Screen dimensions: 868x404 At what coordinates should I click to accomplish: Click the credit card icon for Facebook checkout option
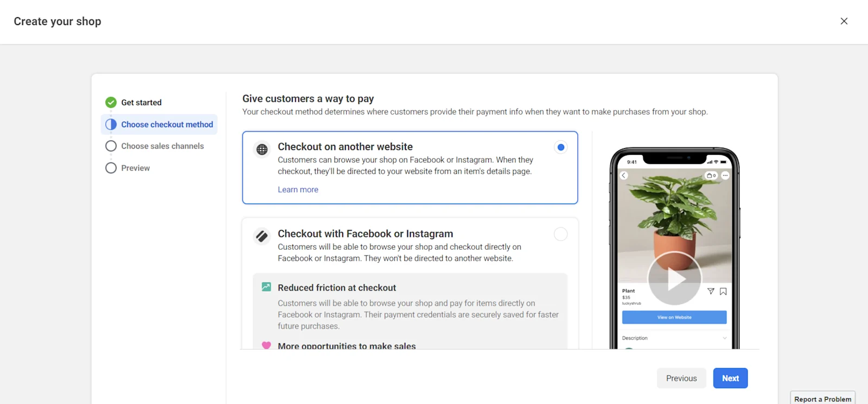[262, 236]
